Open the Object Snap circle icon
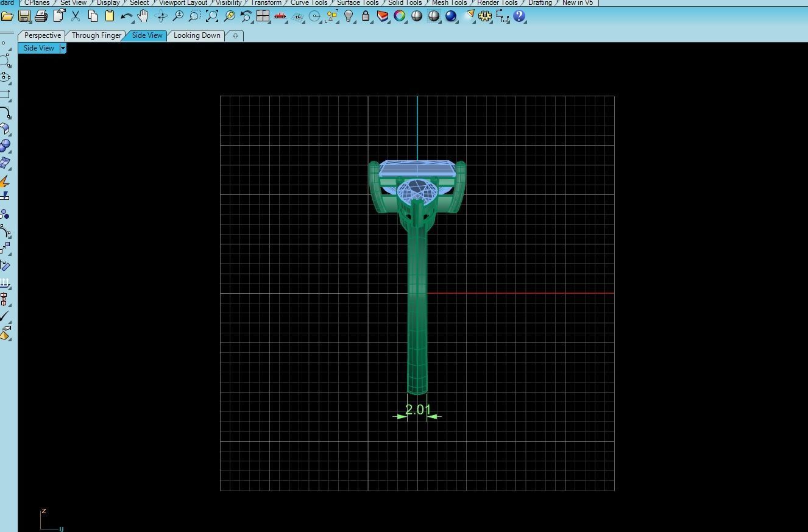Viewport: 808px width, 532px height. (x=315, y=16)
